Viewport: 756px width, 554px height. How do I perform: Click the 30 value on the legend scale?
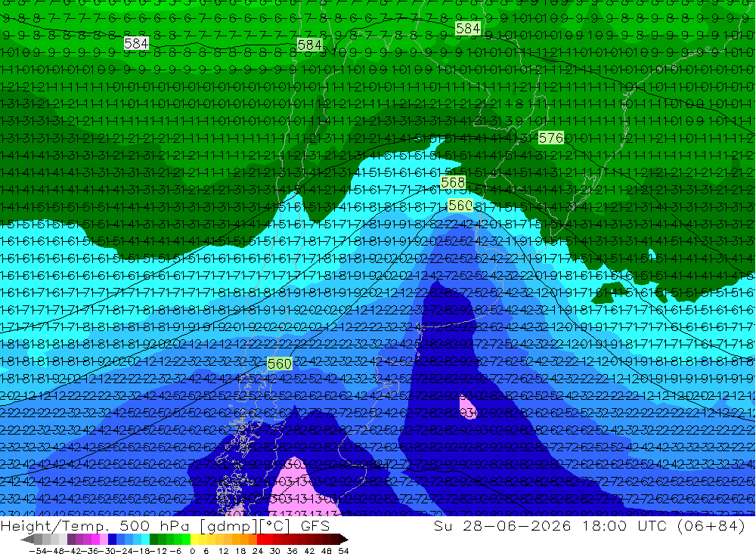tap(275, 551)
